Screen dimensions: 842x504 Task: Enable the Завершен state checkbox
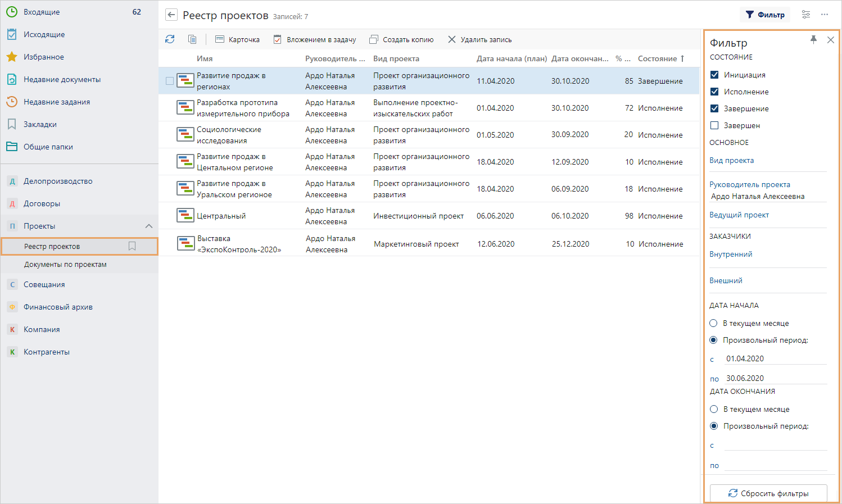click(714, 125)
